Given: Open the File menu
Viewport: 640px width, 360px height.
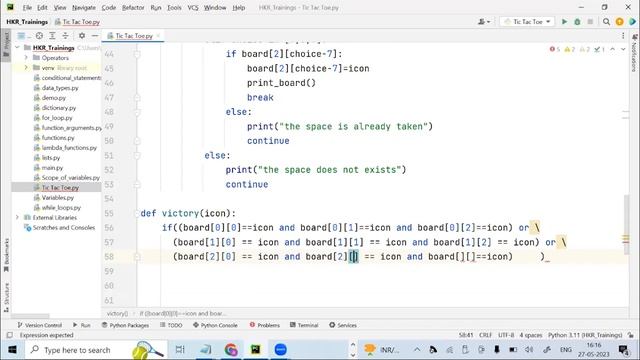Looking at the screenshot, I should pyautogui.click(x=27, y=7).
